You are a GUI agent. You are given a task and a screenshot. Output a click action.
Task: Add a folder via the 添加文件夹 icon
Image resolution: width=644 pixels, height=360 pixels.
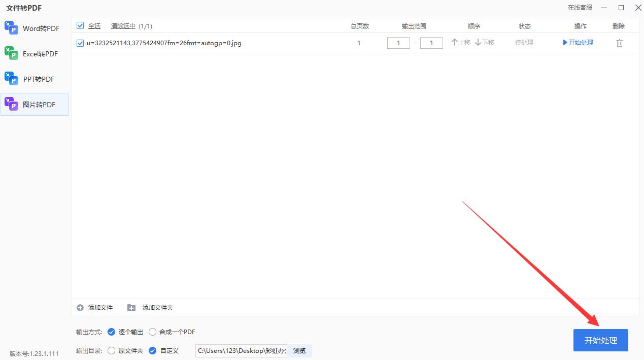131,307
